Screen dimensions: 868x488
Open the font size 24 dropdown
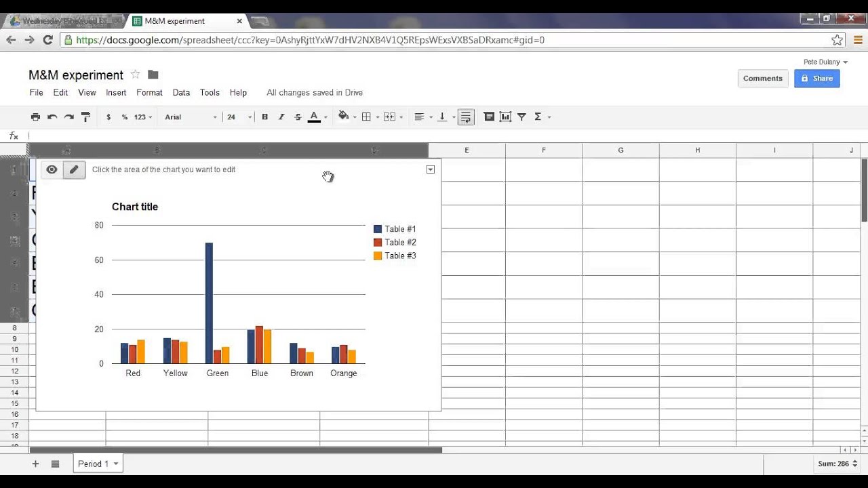click(239, 117)
